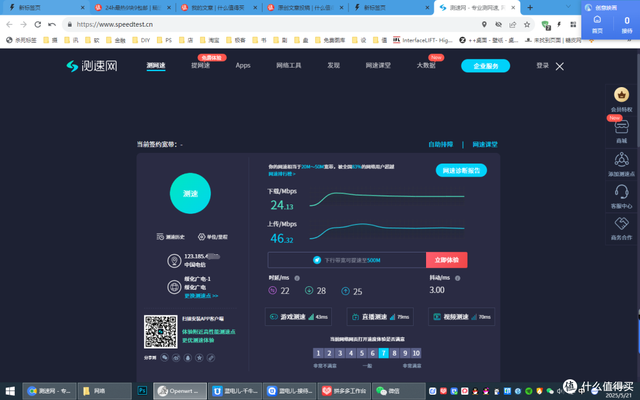
Task: Open the test history icon
Action: coord(160,237)
